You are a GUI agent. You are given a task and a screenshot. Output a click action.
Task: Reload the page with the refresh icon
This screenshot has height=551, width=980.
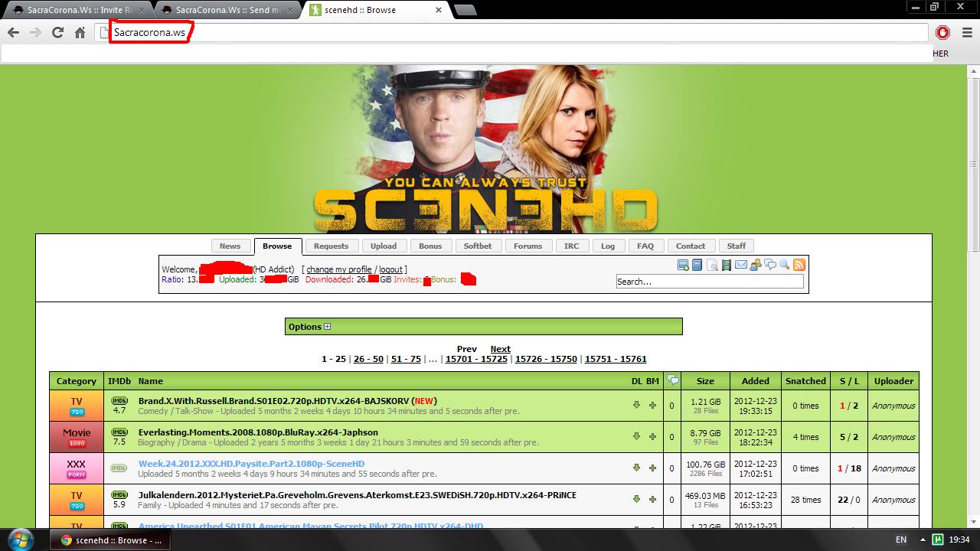coord(57,32)
